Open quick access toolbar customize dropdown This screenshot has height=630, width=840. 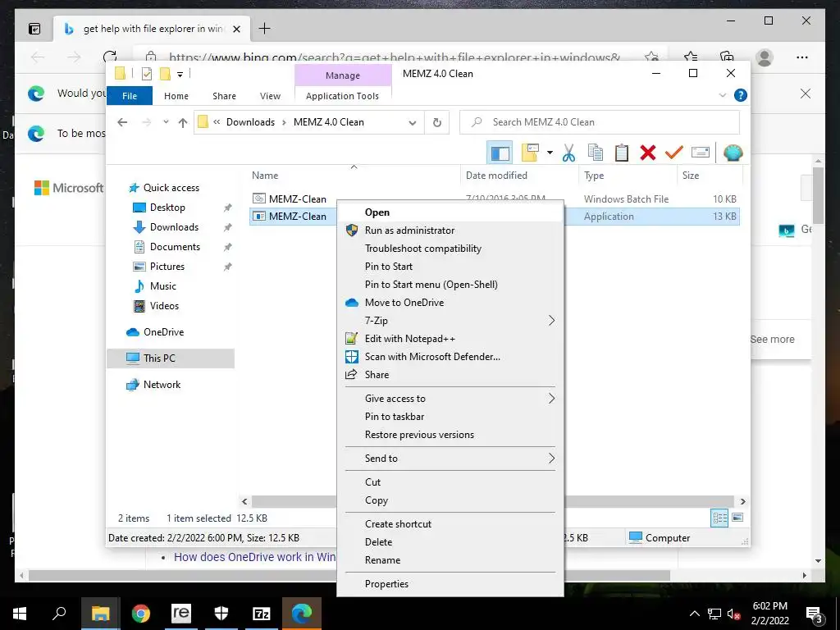pos(180,75)
